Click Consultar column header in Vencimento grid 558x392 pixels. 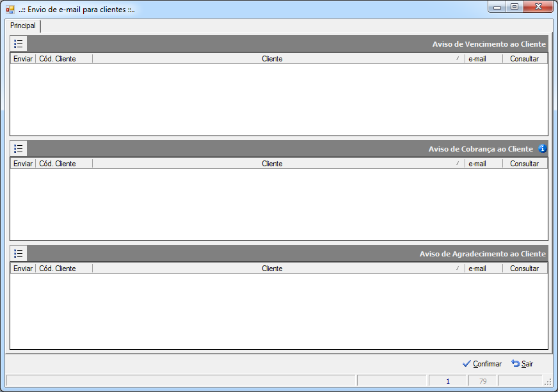pos(525,59)
